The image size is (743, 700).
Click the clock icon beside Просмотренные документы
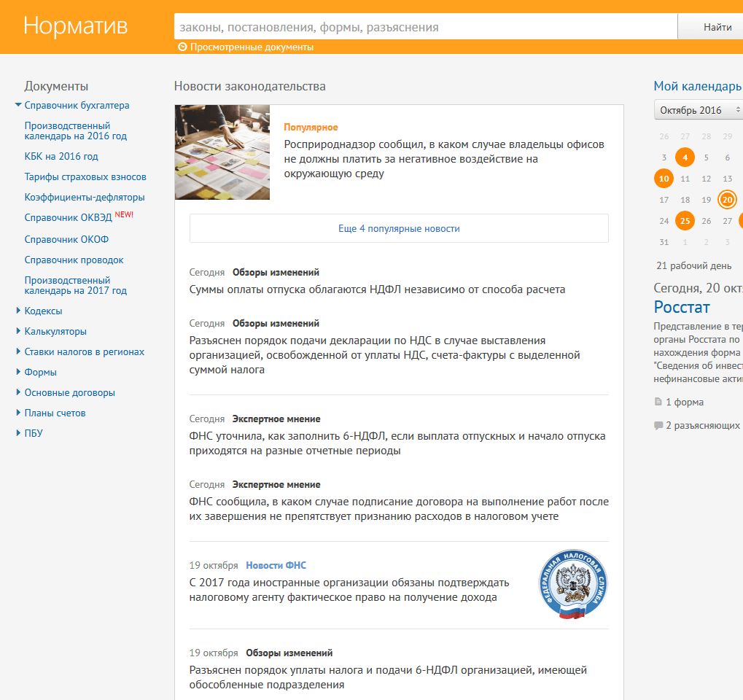click(182, 47)
